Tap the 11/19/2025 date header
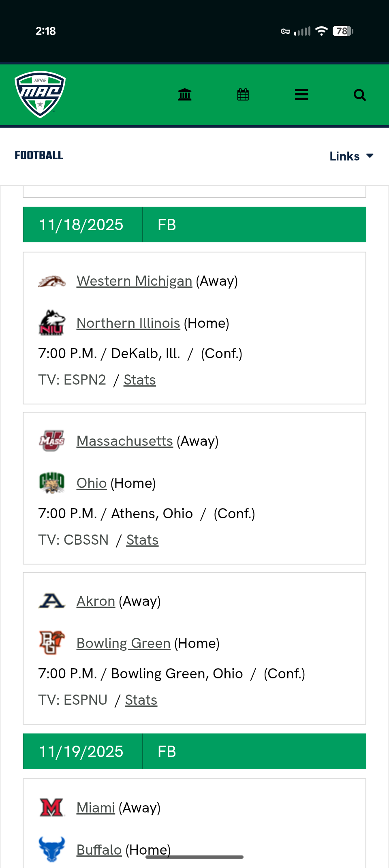The width and height of the screenshot is (389, 868). [81, 752]
